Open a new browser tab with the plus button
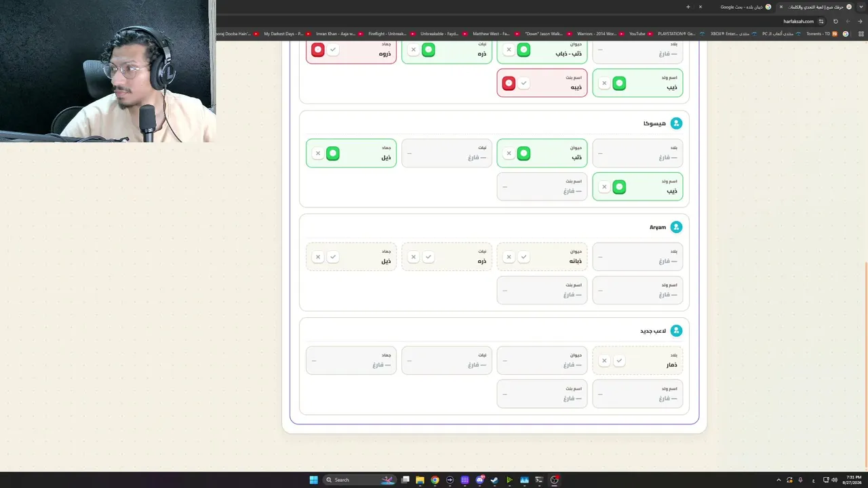Viewport: 868px width, 488px height. click(x=688, y=7)
